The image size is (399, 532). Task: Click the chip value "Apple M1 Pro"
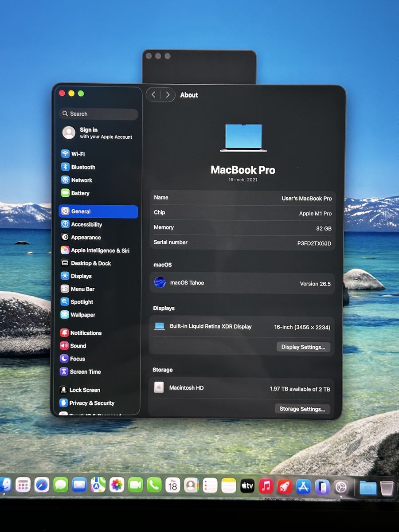pyautogui.click(x=315, y=213)
